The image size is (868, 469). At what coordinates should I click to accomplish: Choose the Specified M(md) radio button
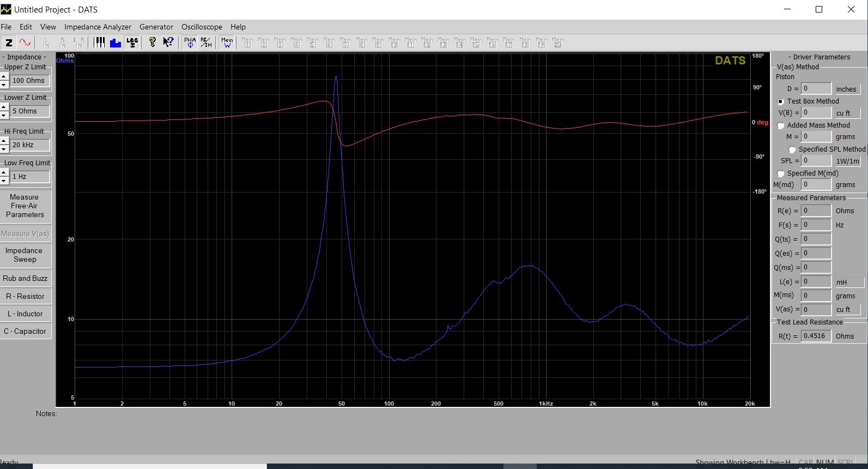point(781,173)
